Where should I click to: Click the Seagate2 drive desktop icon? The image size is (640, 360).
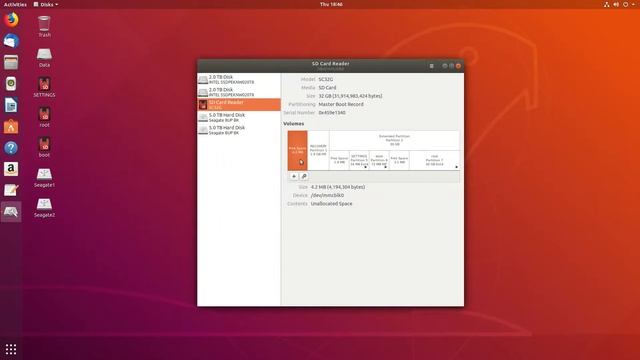pyautogui.click(x=44, y=207)
